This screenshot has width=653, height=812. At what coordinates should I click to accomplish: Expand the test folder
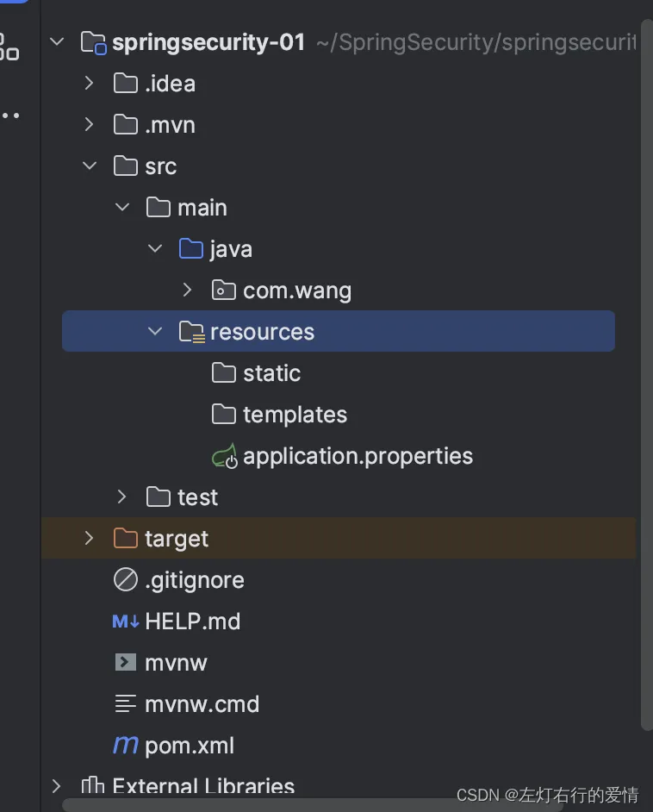122,497
